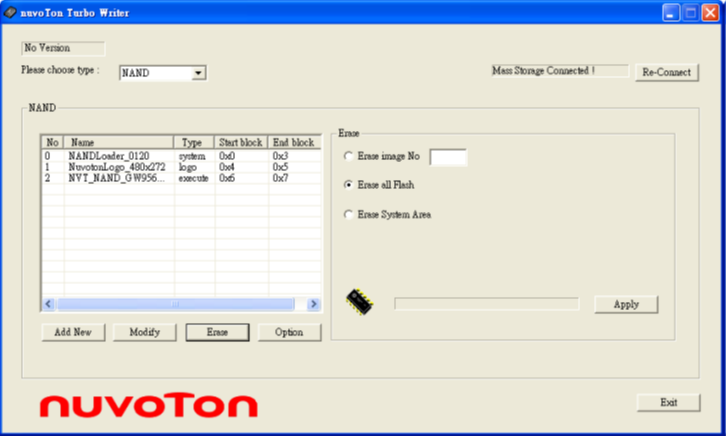
Task: Open the Option button
Action: [x=289, y=332]
